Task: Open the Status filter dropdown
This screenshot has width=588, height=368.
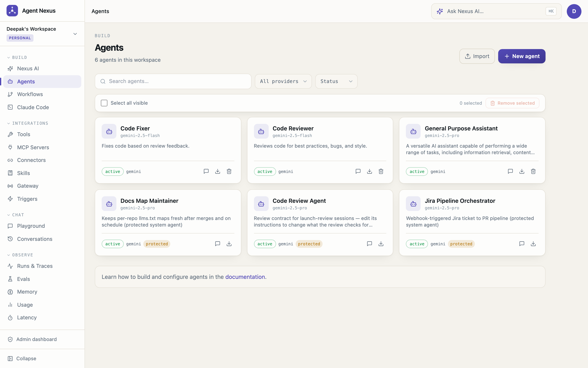Action: click(x=336, y=81)
